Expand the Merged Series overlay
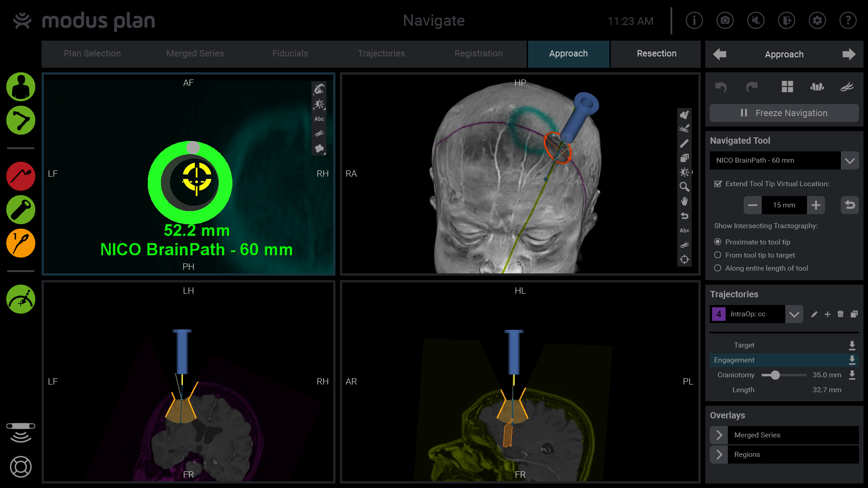868x488 pixels. (x=719, y=435)
